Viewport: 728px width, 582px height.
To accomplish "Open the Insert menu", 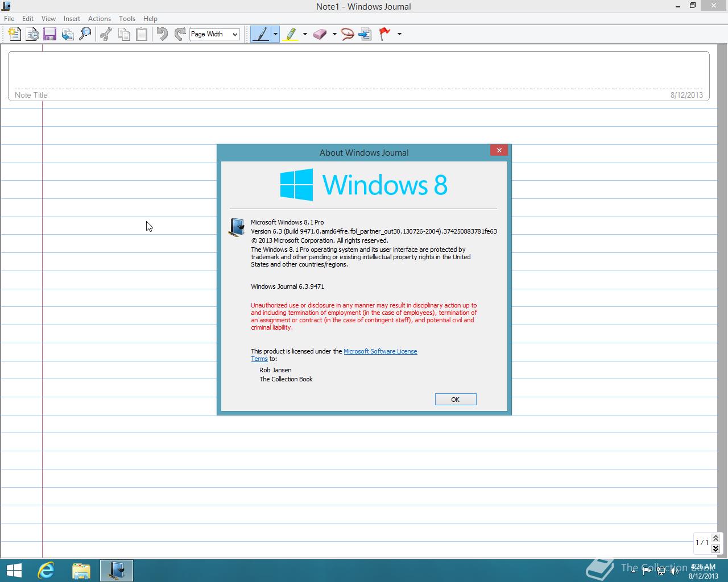I will click(72, 19).
